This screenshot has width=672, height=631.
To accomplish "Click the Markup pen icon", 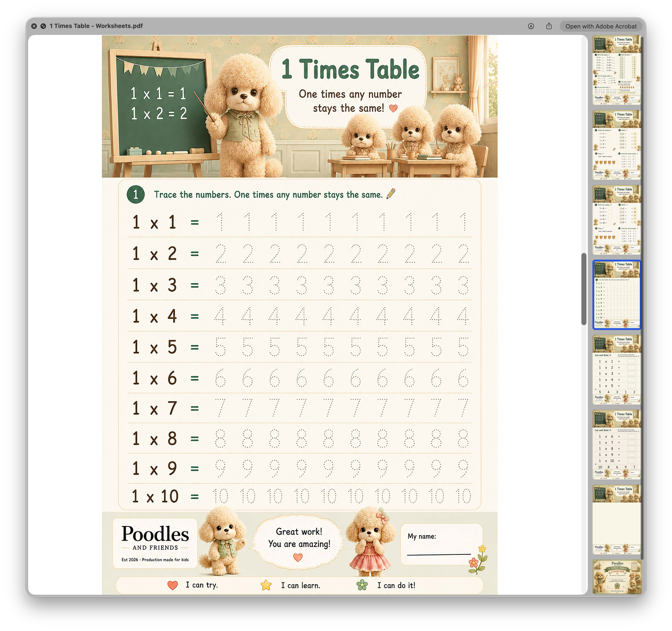I will tap(531, 26).
